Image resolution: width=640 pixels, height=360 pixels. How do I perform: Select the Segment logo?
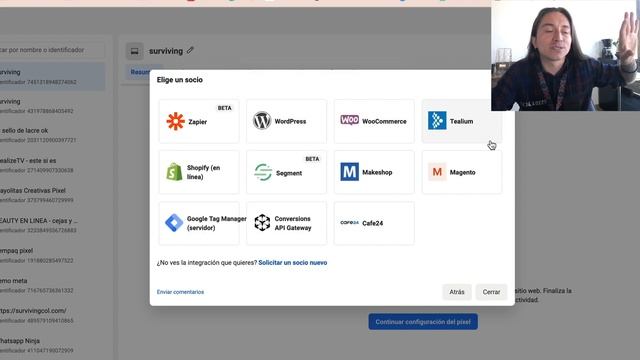pyautogui.click(x=263, y=172)
